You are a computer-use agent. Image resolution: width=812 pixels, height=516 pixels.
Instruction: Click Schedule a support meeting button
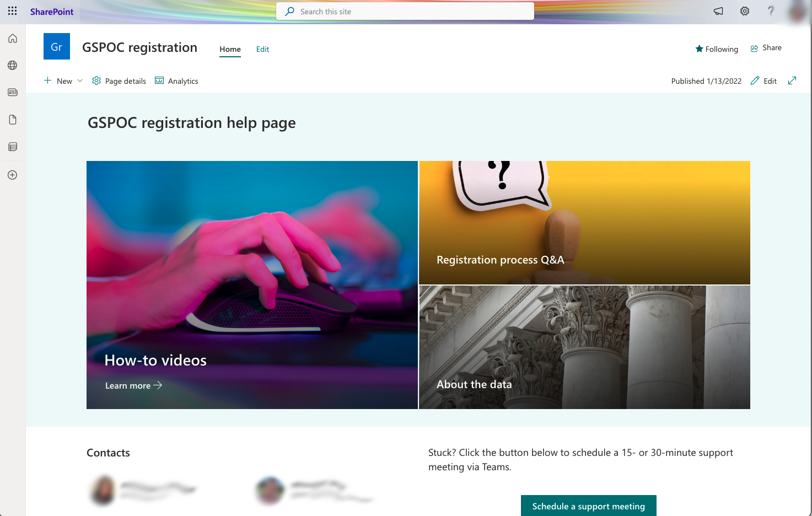[x=588, y=506]
